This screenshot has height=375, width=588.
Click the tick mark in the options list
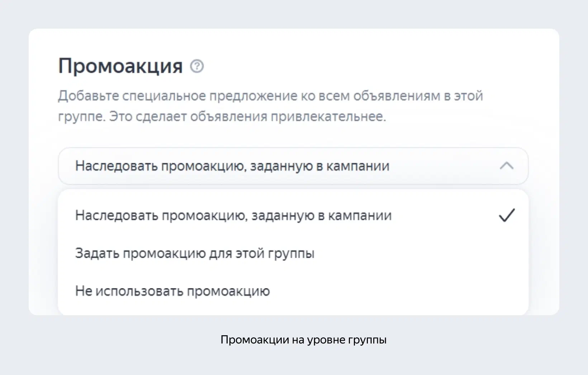tap(507, 215)
